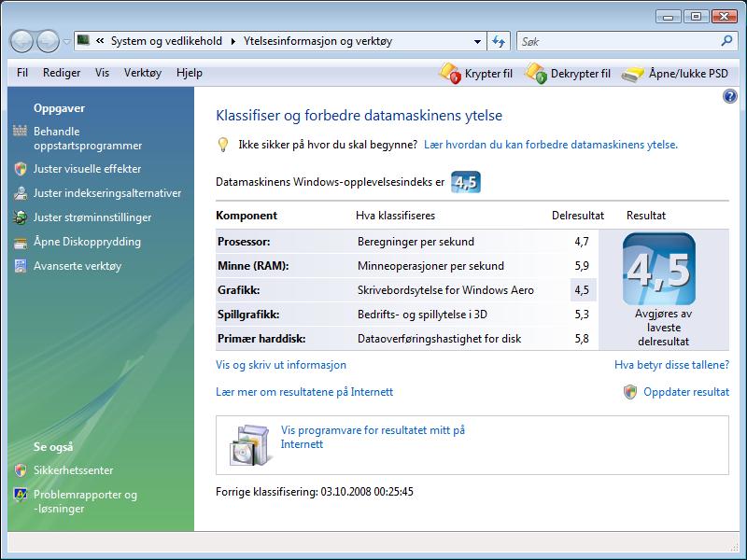This screenshot has width=747, height=560.
Task: Click shield icon beside Juster visuelle effekter
Action: (20, 169)
